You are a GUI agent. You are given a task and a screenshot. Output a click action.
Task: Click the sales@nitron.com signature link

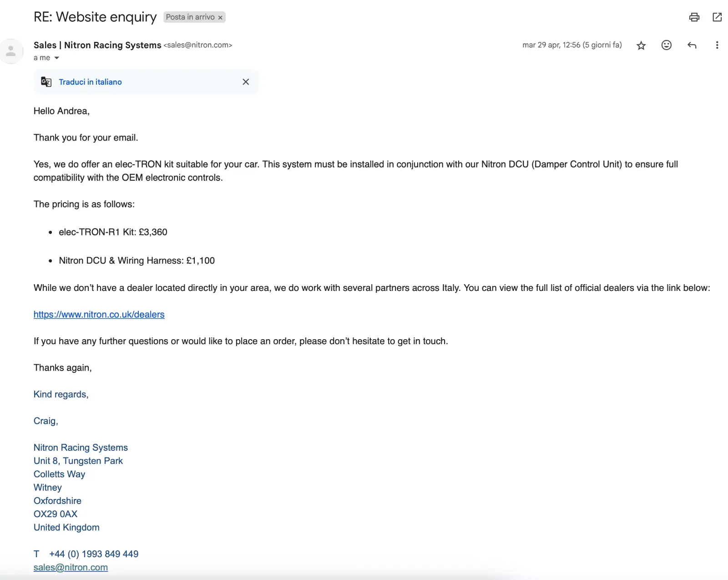coord(71,567)
